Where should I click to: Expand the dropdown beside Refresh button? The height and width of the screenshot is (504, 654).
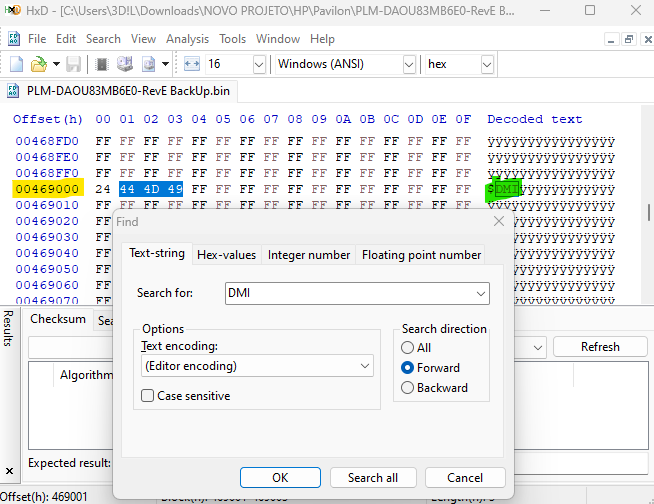(x=538, y=347)
